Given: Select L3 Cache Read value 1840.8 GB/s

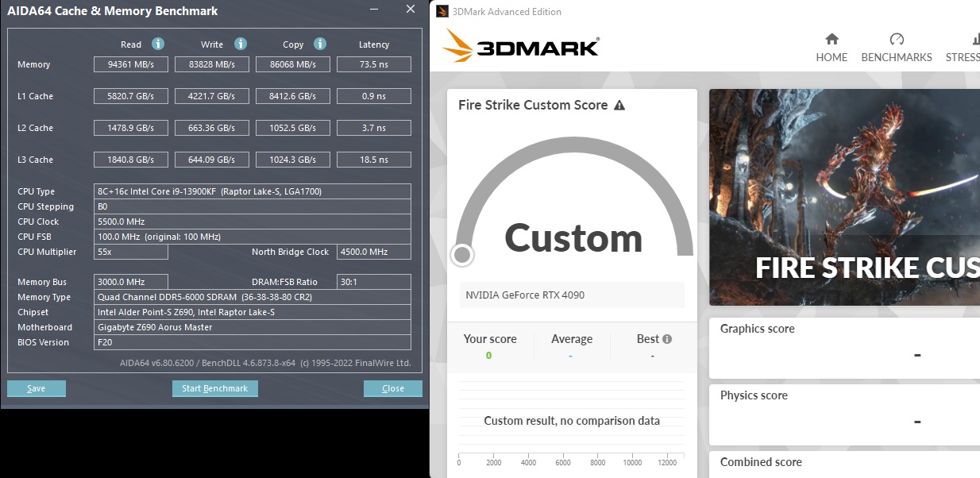Looking at the screenshot, I should click(131, 160).
